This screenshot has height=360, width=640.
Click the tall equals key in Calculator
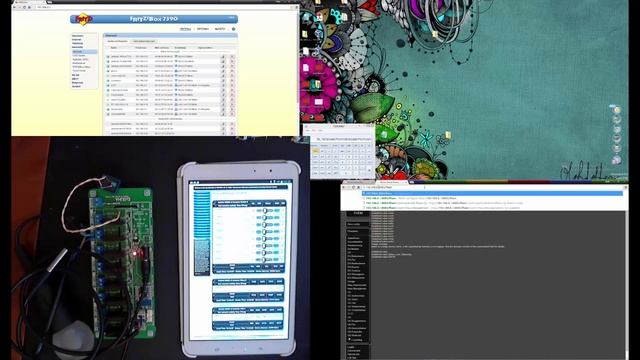369,170
